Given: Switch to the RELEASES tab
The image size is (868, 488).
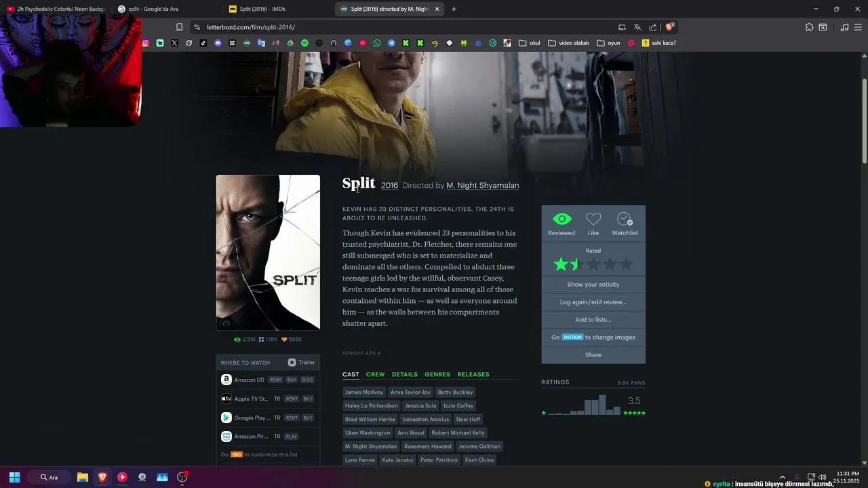Looking at the screenshot, I should tap(473, 374).
